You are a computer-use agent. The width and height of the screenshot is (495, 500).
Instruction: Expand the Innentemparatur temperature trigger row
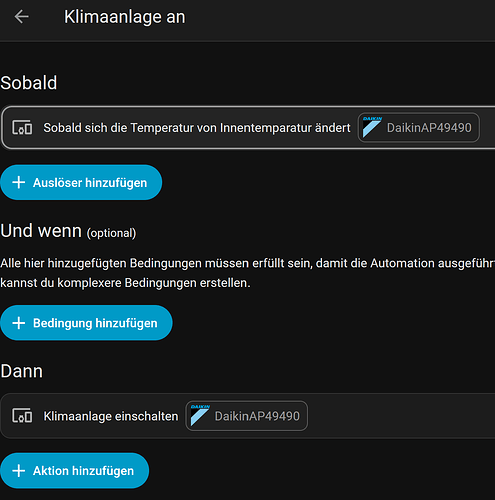248,128
